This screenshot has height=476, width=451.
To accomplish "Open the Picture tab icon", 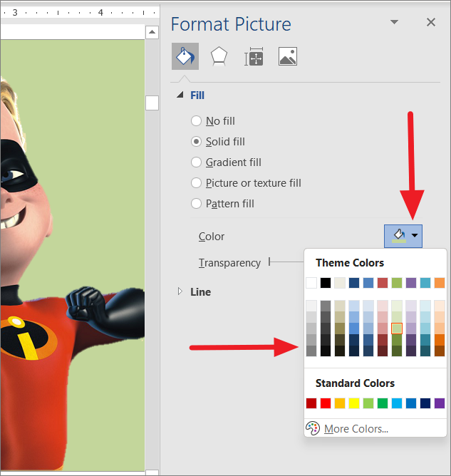I will point(288,56).
